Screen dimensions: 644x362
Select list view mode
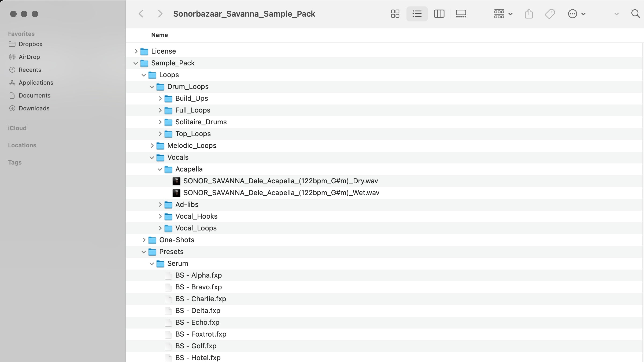pos(417,14)
